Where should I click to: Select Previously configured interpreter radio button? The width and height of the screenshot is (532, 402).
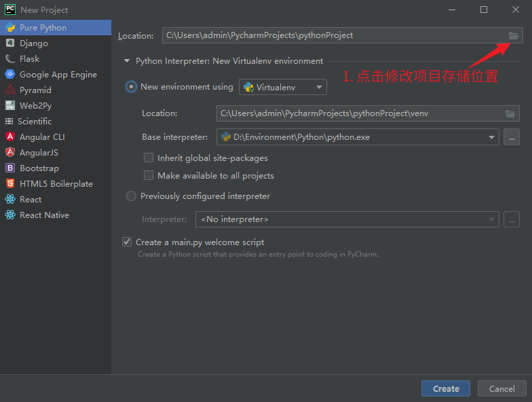(131, 196)
